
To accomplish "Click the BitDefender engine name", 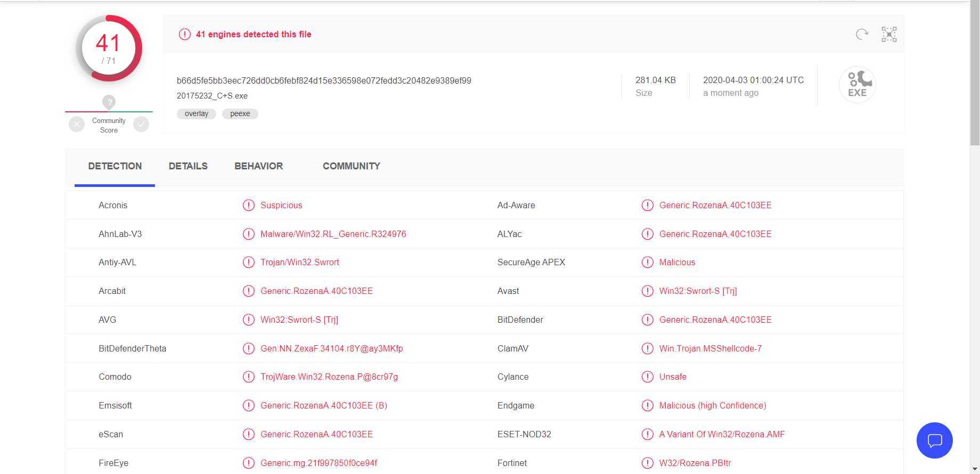I will click(520, 320).
